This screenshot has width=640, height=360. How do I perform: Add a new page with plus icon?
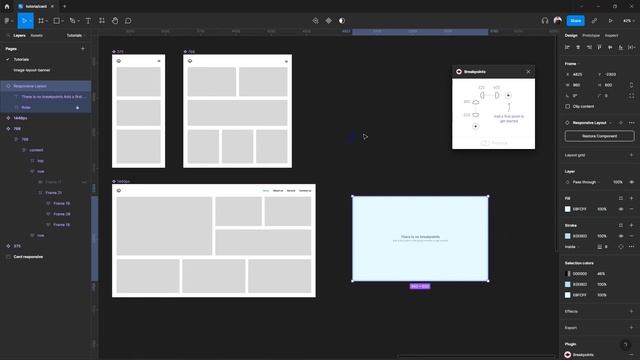point(83,49)
